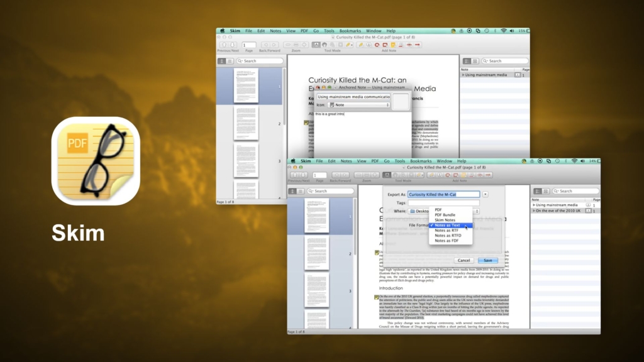Add a yellow anchored note in back window
The image size is (644, 362).
(x=393, y=45)
